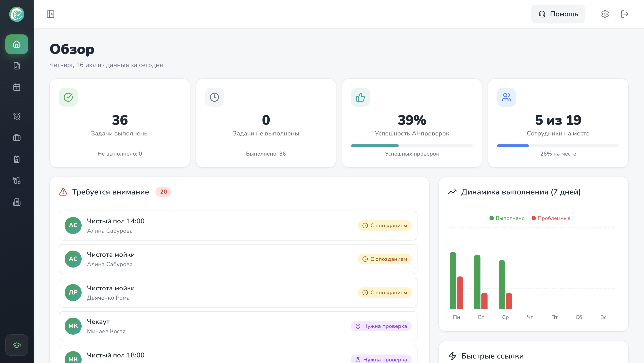The height and width of the screenshot is (363, 644).
Task: Click the AI check success progress bar
Action: point(412,146)
